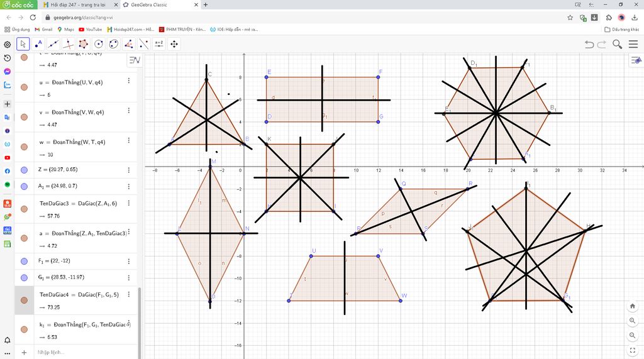Select the Reflect about Line tool
The height and width of the screenshot is (359, 644).
pyautogui.click(x=144, y=44)
